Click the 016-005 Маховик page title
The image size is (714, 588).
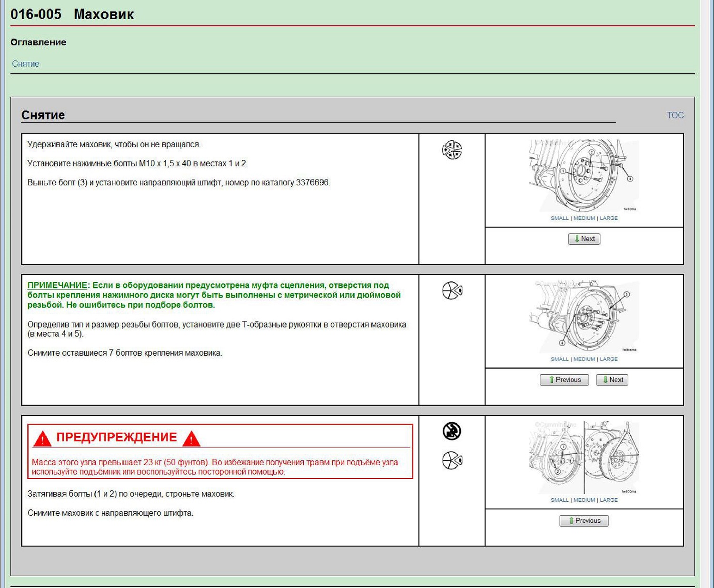pos(72,14)
